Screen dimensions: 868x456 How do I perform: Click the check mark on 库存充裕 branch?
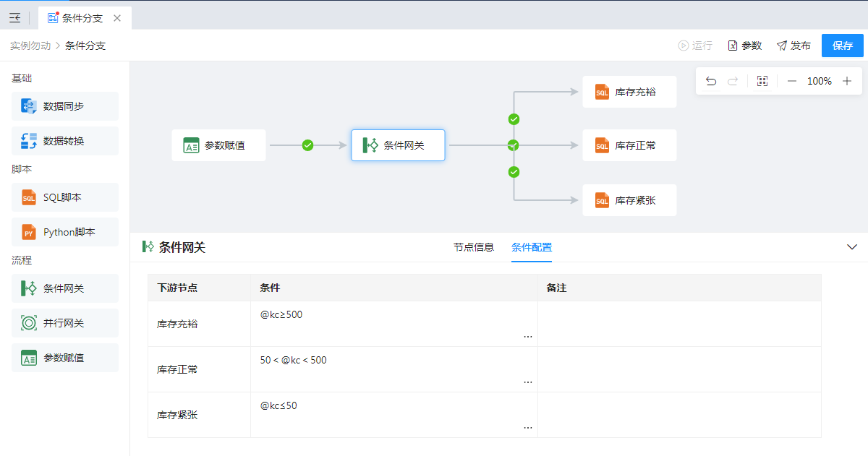(514, 119)
